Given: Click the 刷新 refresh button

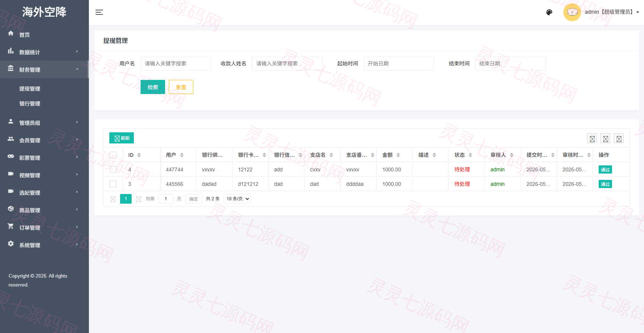Looking at the screenshot, I should (122, 138).
